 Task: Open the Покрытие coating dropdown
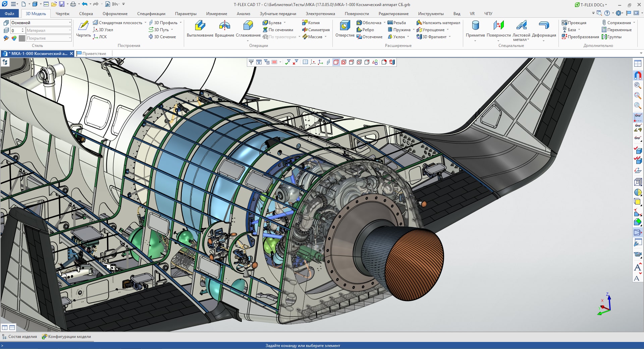pos(70,38)
